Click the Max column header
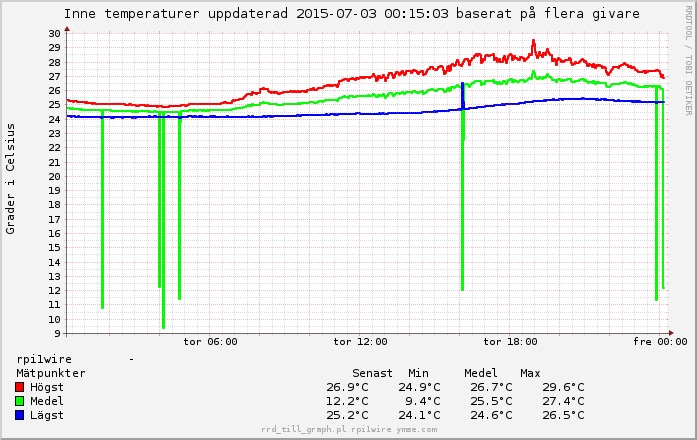The height and width of the screenshot is (440, 697). point(530,373)
